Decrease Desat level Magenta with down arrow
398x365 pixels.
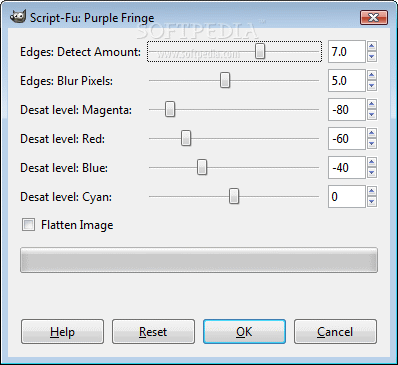click(372, 115)
